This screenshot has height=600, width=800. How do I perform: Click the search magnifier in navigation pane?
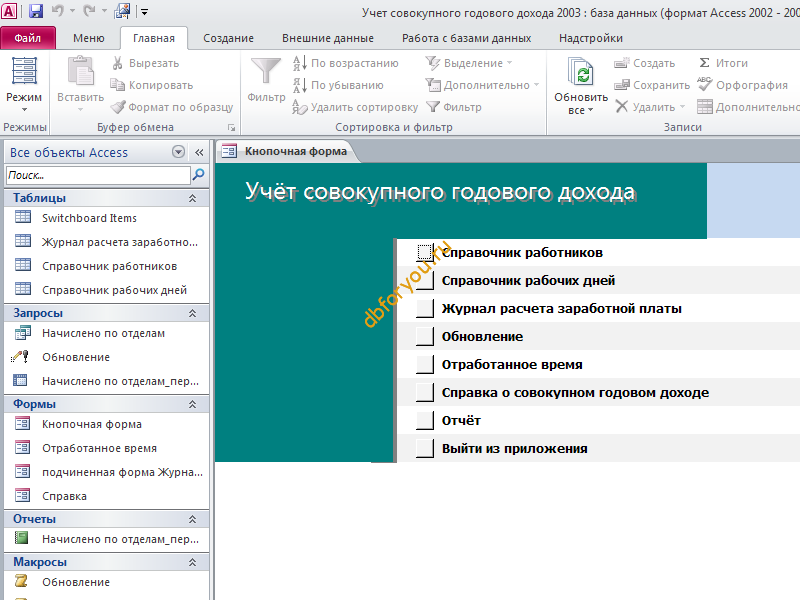tap(198, 174)
